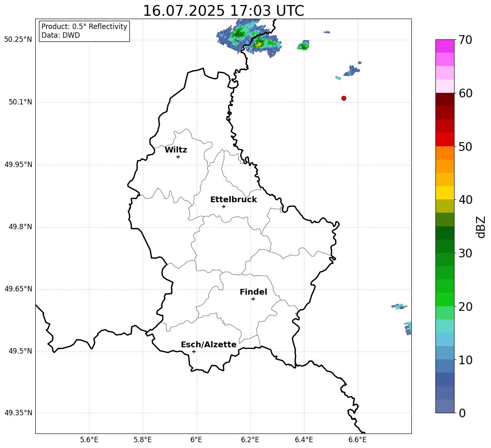Click the 49.65°N latitude label
The height and width of the screenshot is (448, 491).
point(18,289)
